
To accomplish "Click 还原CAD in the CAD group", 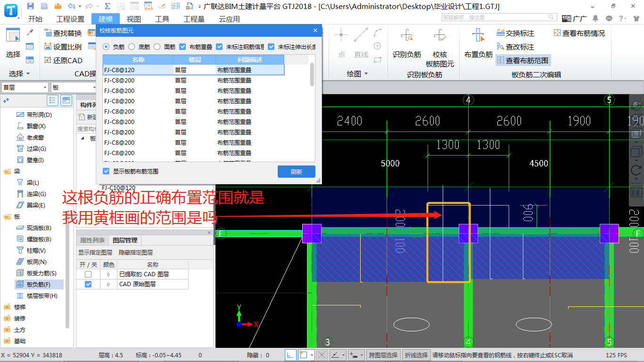I will coord(64,60).
